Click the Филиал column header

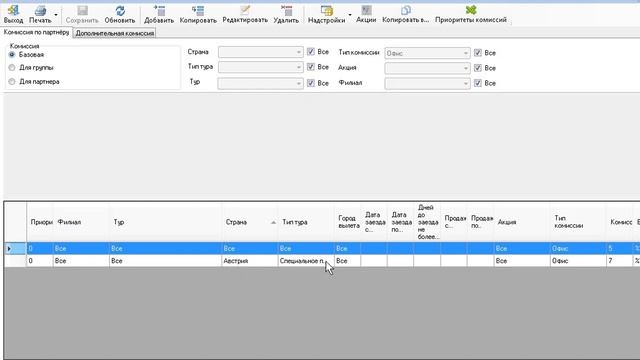[x=81, y=222]
